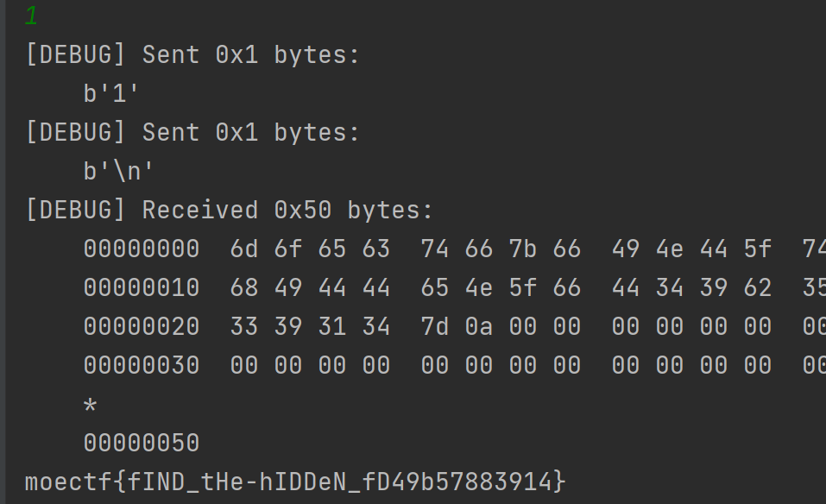Image resolution: width=826 pixels, height=504 pixels.
Task: Click hex offset 00000010
Action: click(x=142, y=287)
